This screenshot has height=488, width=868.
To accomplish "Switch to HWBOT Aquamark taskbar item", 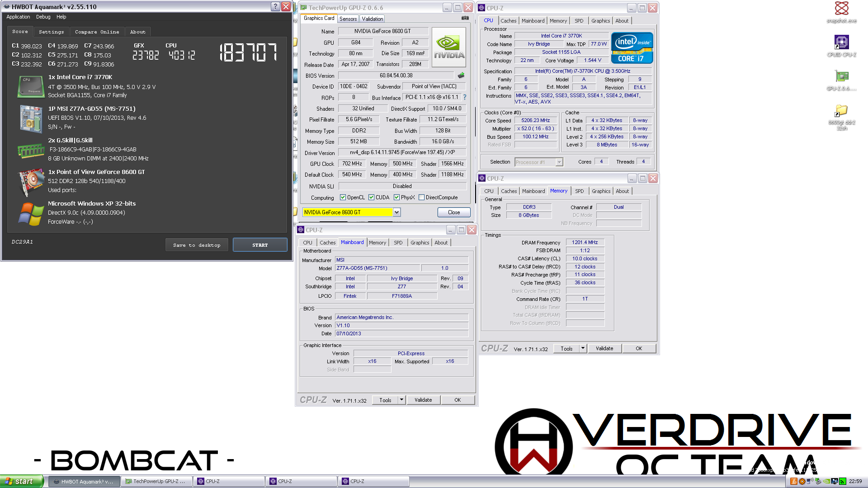I will [84, 481].
